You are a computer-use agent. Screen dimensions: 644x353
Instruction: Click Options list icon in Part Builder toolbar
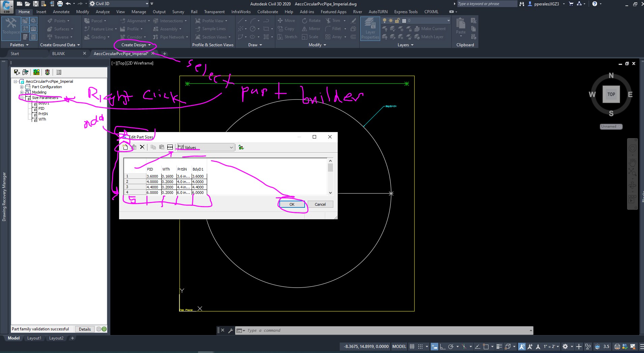coord(59,72)
